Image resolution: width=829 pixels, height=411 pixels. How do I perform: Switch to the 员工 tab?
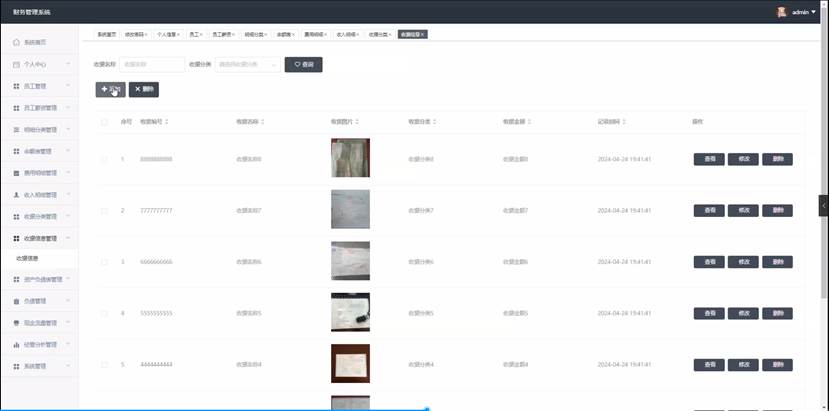194,34
